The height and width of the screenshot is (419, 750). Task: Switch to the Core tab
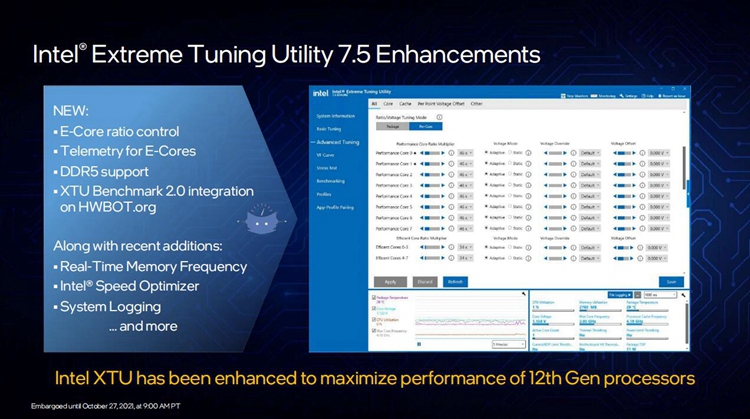(x=388, y=104)
